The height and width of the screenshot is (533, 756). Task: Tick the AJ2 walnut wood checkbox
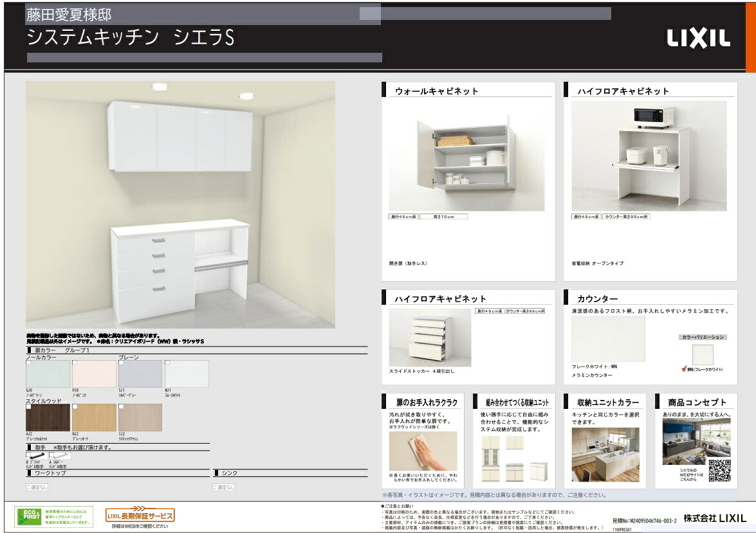click(x=28, y=406)
